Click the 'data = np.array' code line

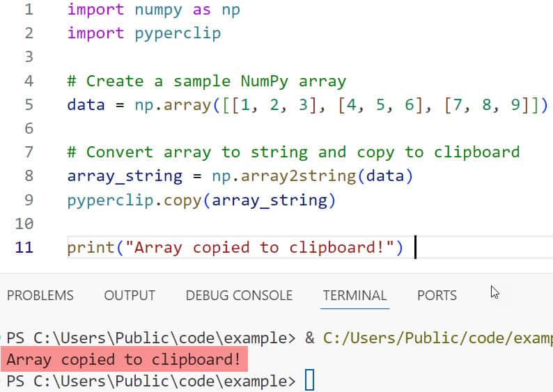[x=308, y=105]
